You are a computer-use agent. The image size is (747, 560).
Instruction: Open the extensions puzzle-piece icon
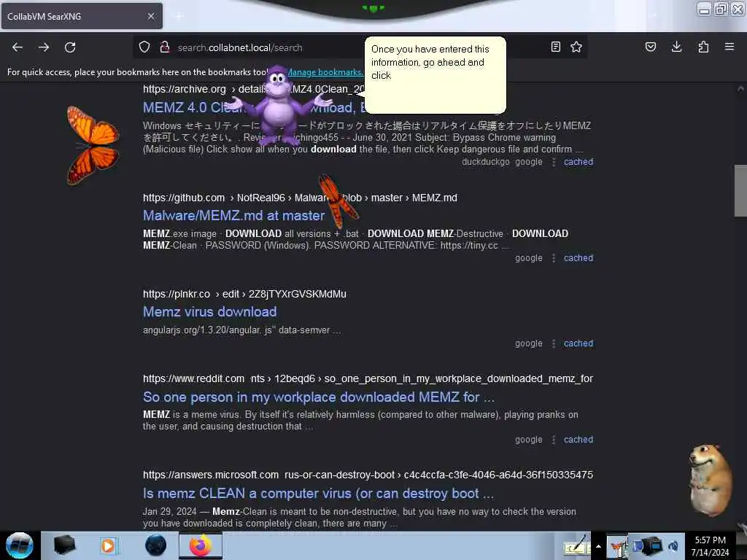click(x=703, y=47)
